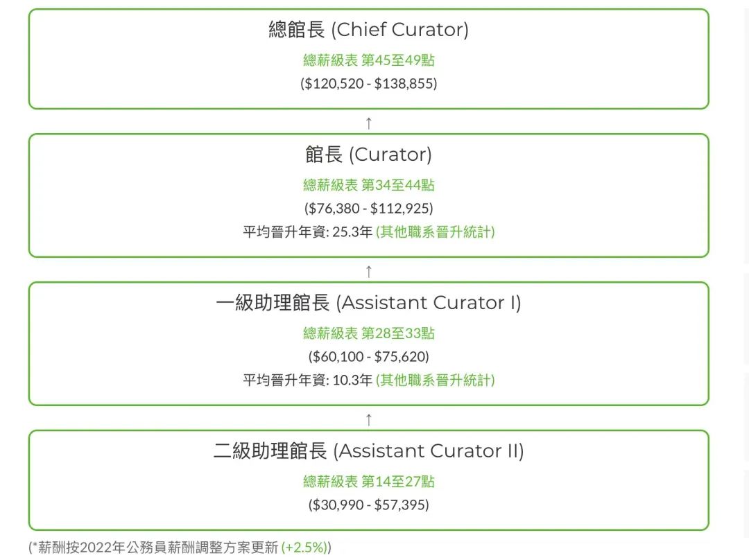Select the 一級助理館長 (Assistant Curator I) heading

(x=368, y=303)
